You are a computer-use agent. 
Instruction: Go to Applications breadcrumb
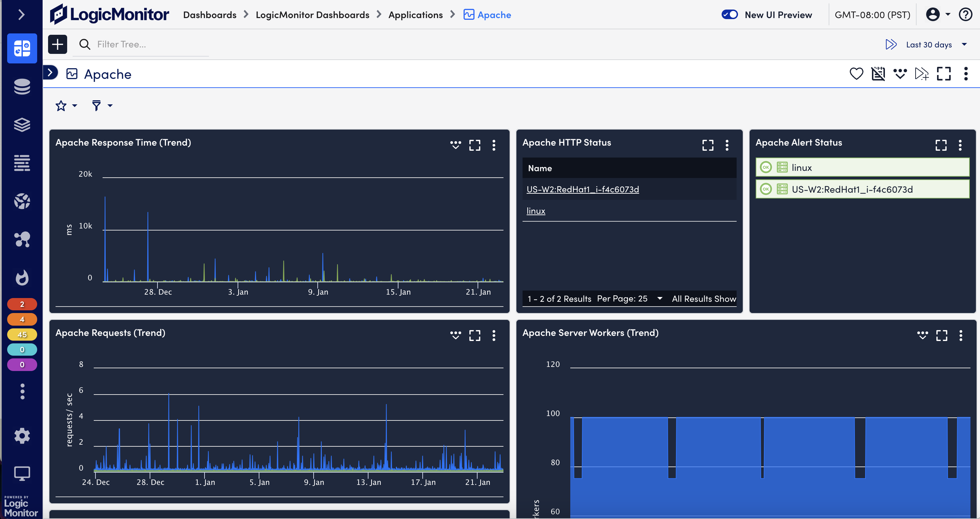point(415,15)
